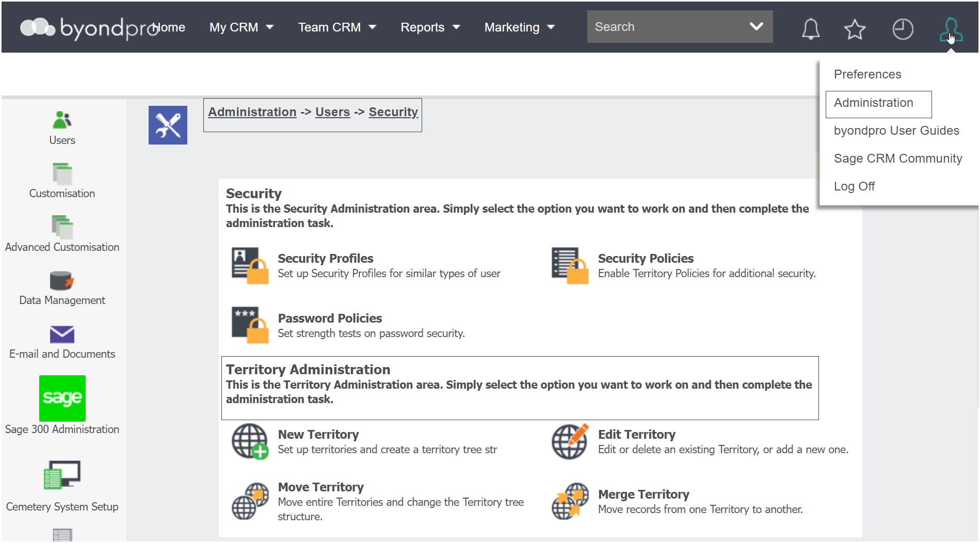Click the Edit Territory globe icon
Viewport: 980px width, 543px height.
(570, 441)
